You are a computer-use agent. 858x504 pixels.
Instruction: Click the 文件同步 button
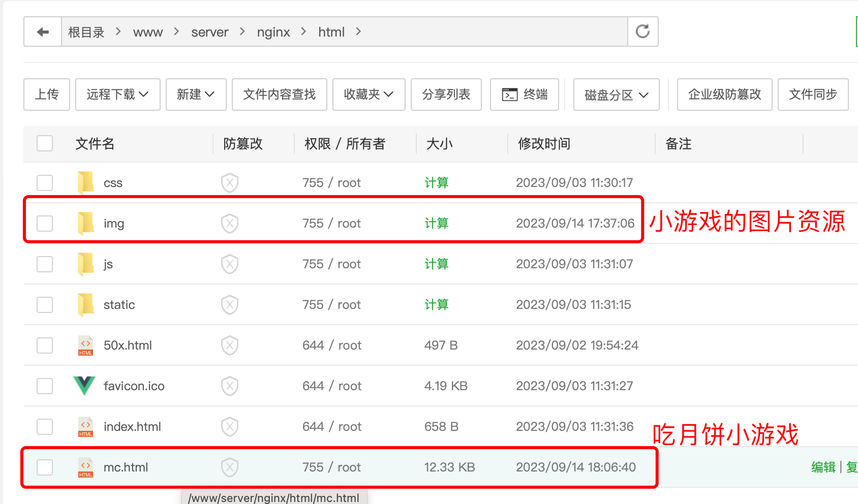pyautogui.click(x=813, y=94)
